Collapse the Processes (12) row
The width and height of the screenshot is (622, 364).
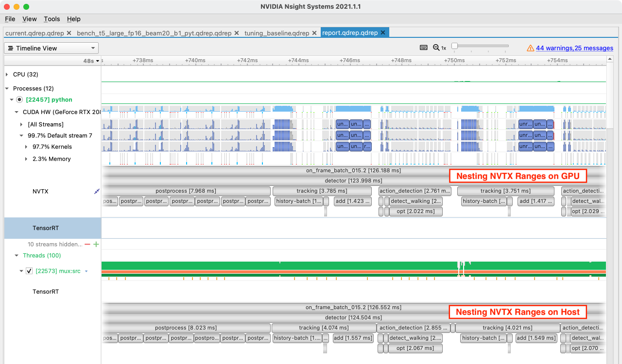coord(7,88)
